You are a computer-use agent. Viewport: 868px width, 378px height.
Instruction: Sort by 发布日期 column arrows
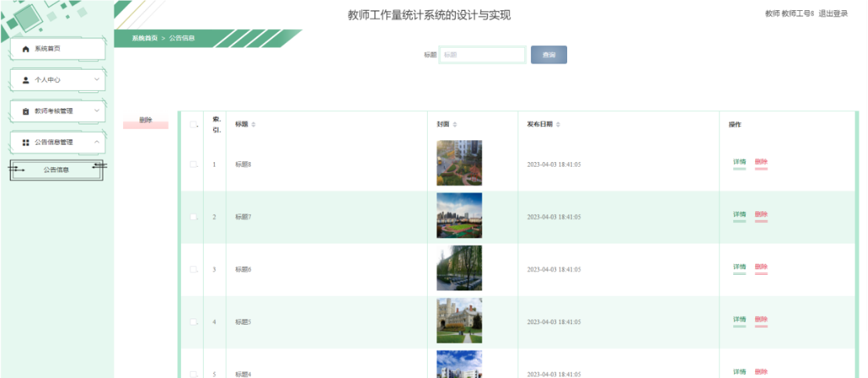click(558, 125)
